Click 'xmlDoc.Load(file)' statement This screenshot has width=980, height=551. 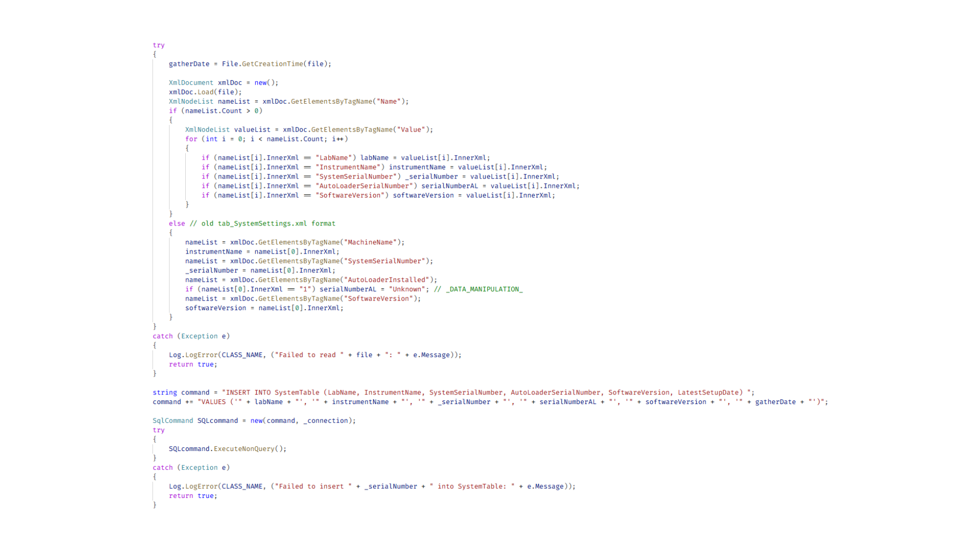(205, 92)
